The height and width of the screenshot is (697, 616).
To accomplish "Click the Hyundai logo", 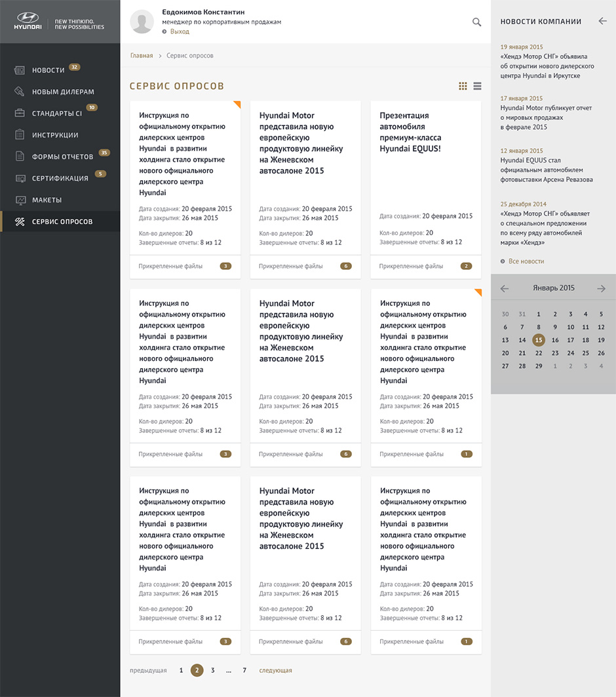I will point(29,22).
